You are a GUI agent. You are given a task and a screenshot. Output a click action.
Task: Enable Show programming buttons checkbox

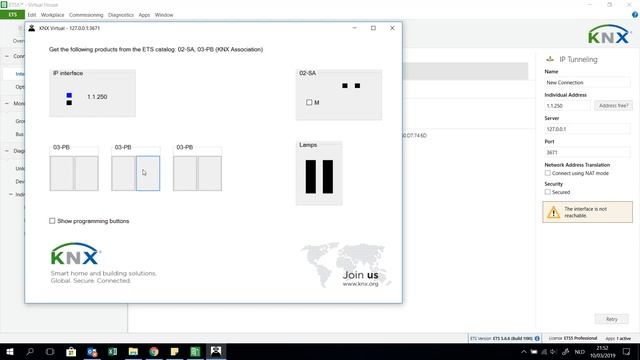tap(52, 221)
